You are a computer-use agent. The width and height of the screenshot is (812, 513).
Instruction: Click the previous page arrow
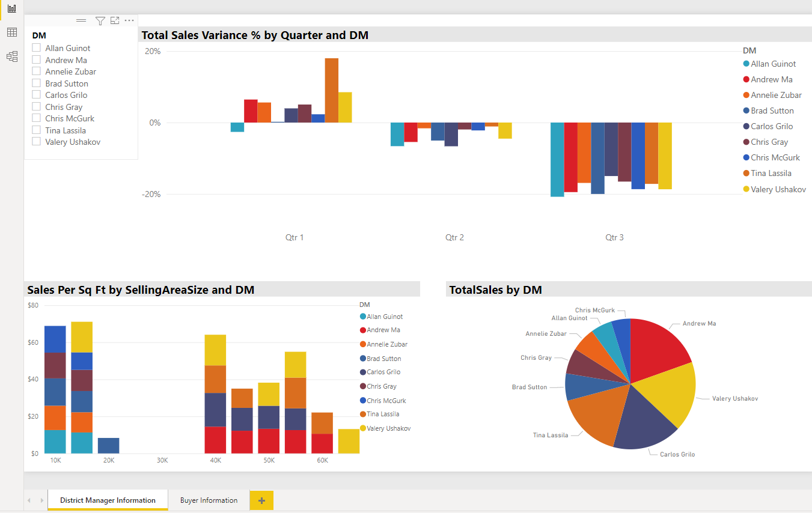[x=29, y=500]
